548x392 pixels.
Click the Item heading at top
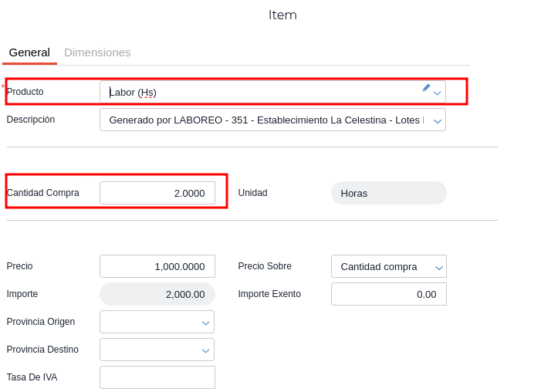click(x=282, y=15)
